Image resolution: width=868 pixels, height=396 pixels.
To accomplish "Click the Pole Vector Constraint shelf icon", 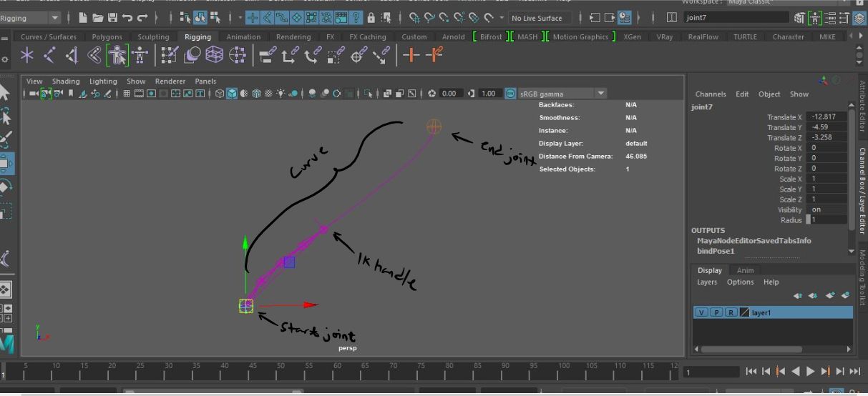I will point(381,54).
